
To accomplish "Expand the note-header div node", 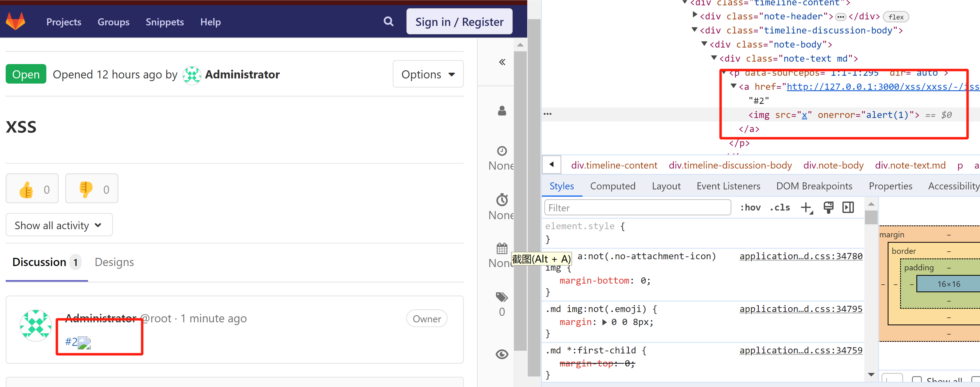I will [695, 15].
